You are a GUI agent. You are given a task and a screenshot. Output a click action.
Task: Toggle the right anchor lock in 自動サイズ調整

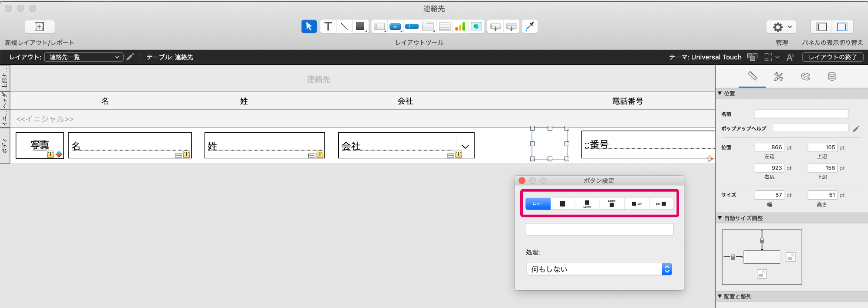coord(791,257)
